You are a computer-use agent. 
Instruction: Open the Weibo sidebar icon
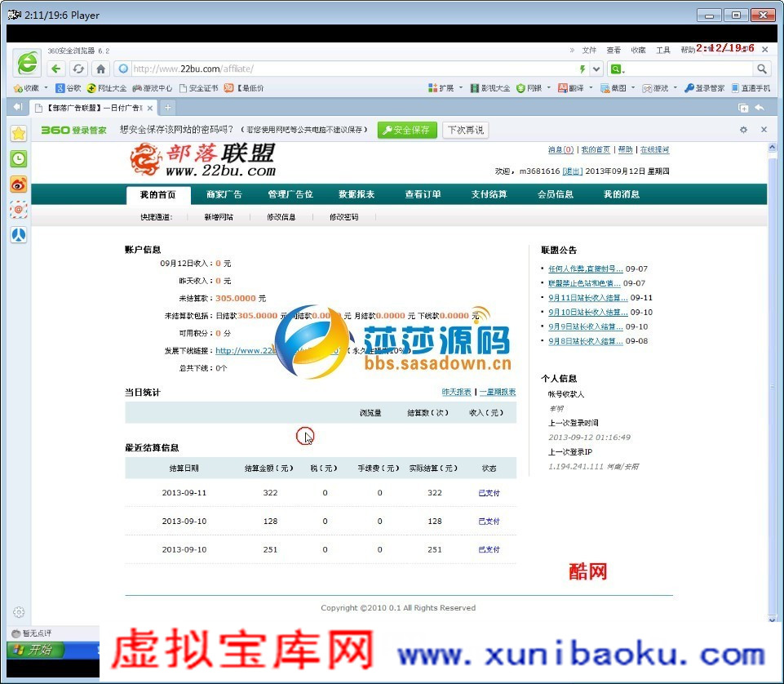18,184
